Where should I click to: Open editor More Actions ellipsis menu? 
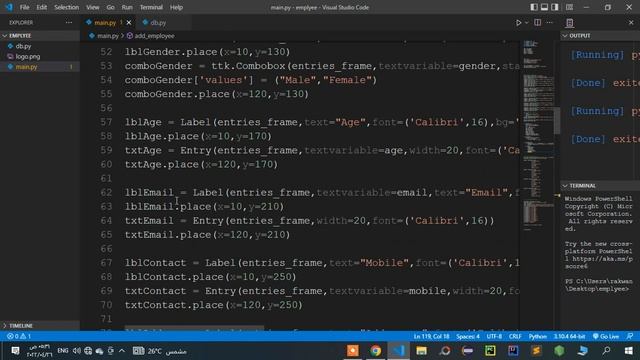[550, 22]
